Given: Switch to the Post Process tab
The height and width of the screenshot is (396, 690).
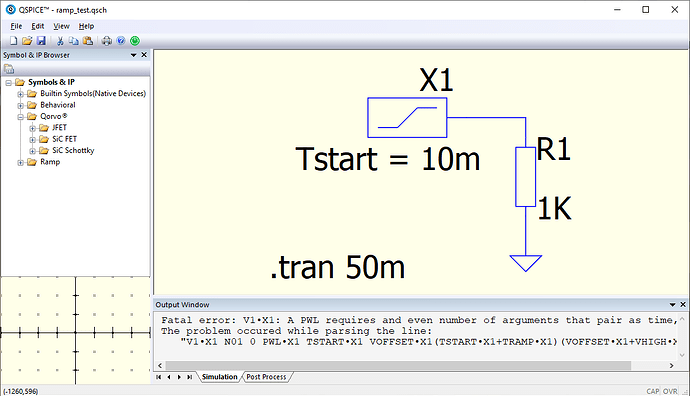Looking at the screenshot, I should coord(266,377).
